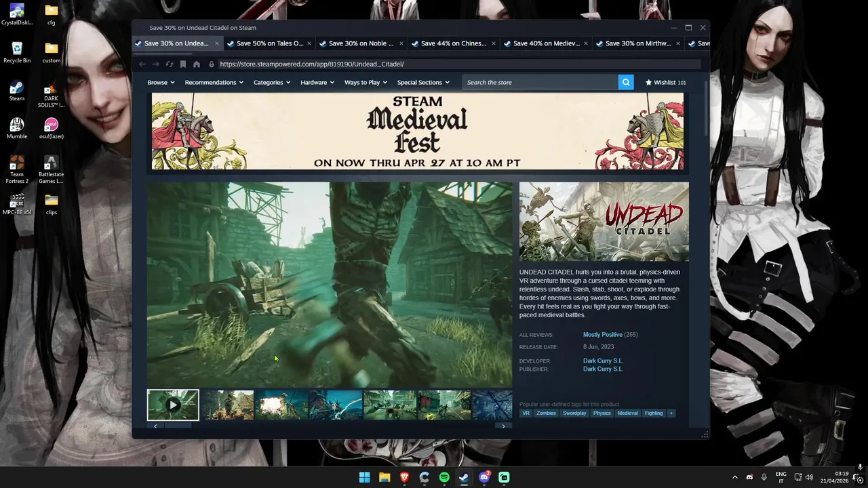Click the Steam Medieval Fest banner
This screenshot has width=868, height=488.
(418, 131)
